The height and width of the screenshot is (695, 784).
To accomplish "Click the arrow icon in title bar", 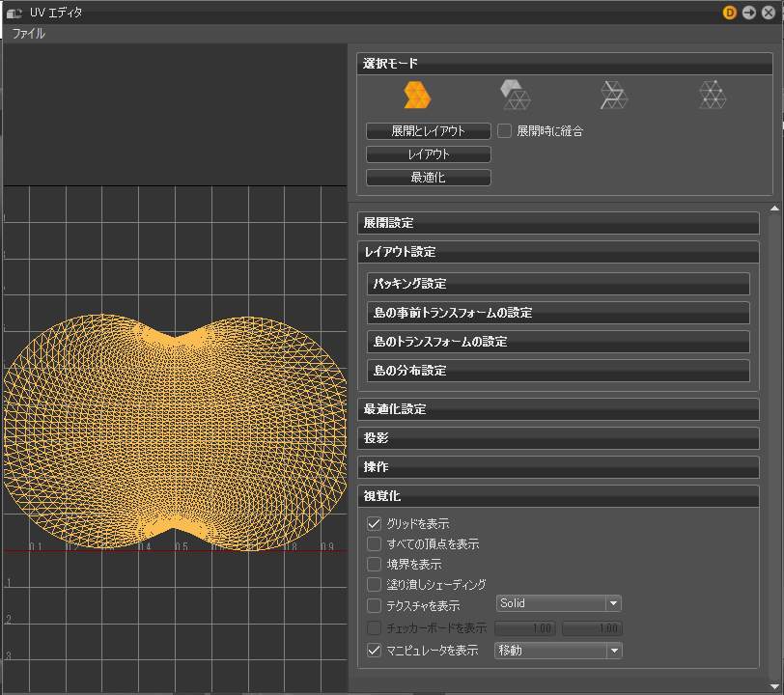I will (x=749, y=13).
